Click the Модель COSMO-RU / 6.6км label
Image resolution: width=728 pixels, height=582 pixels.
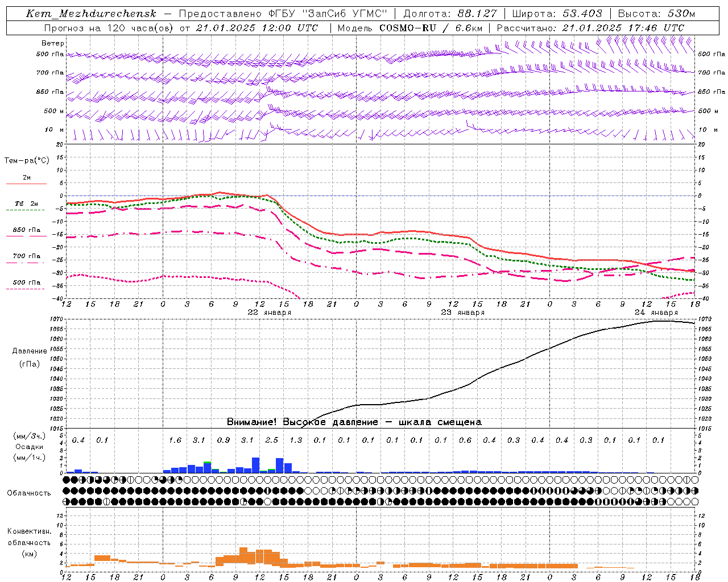[x=409, y=28]
